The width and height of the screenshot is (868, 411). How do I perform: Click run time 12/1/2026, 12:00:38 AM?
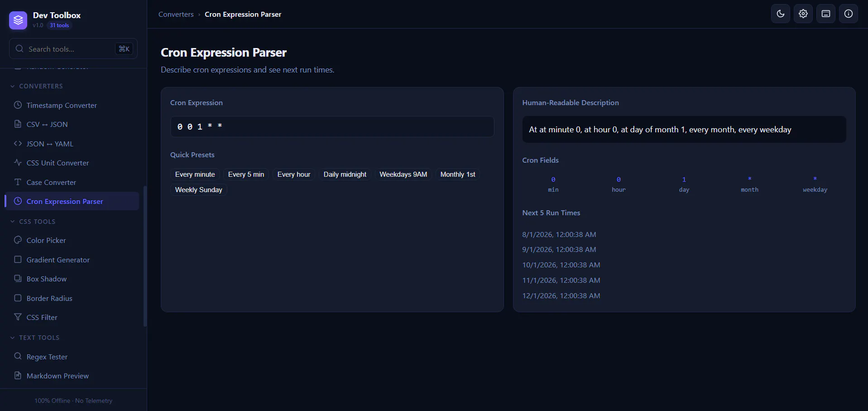[561, 295]
